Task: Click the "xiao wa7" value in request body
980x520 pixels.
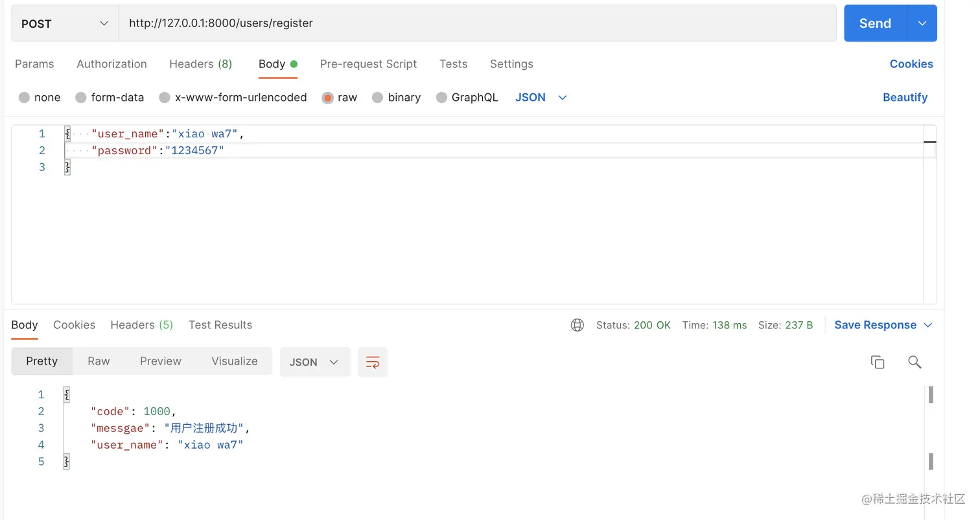Action: pos(205,134)
